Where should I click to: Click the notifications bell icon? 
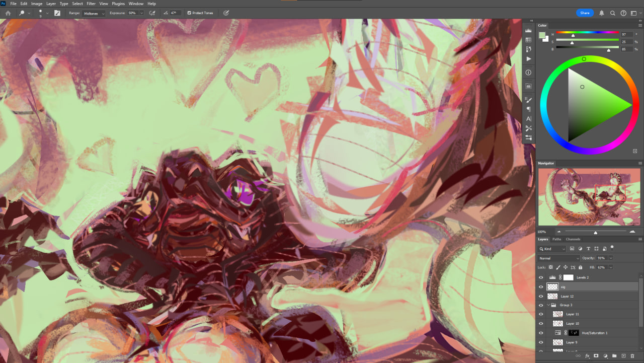pyautogui.click(x=602, y=13)
